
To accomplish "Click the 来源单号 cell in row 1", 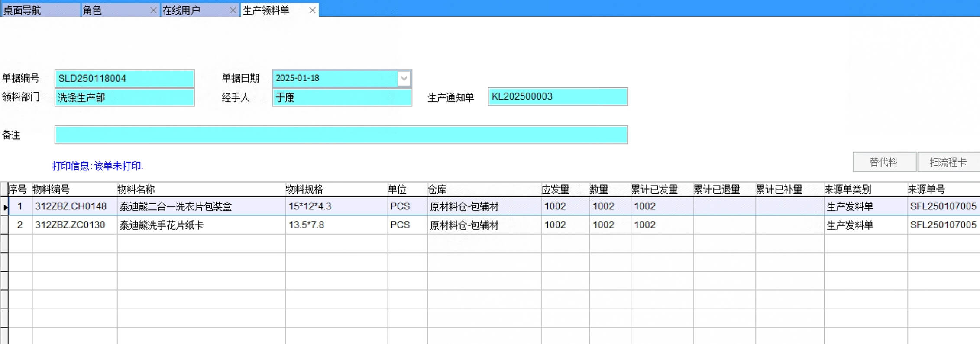I will (x=943, y=206).
